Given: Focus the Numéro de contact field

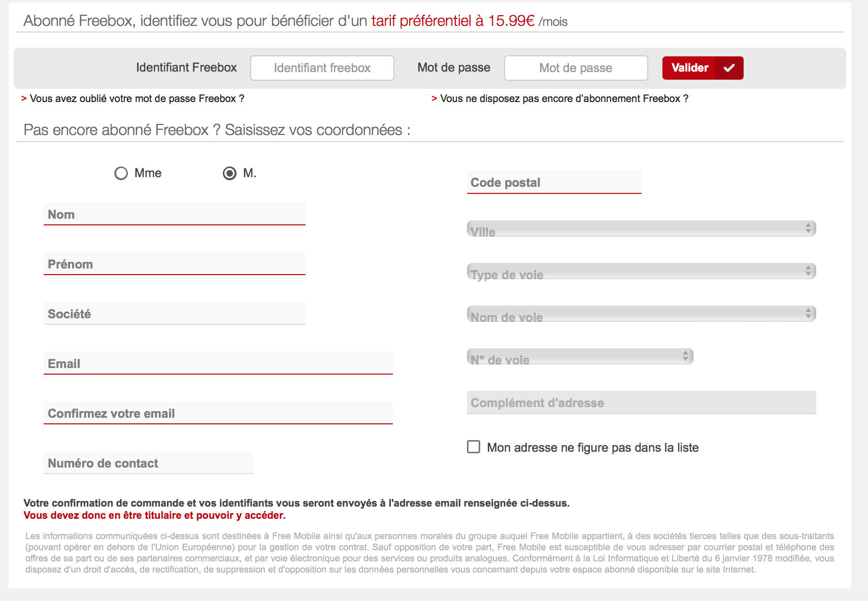Looking at the screenshot, I should (148, 463).
